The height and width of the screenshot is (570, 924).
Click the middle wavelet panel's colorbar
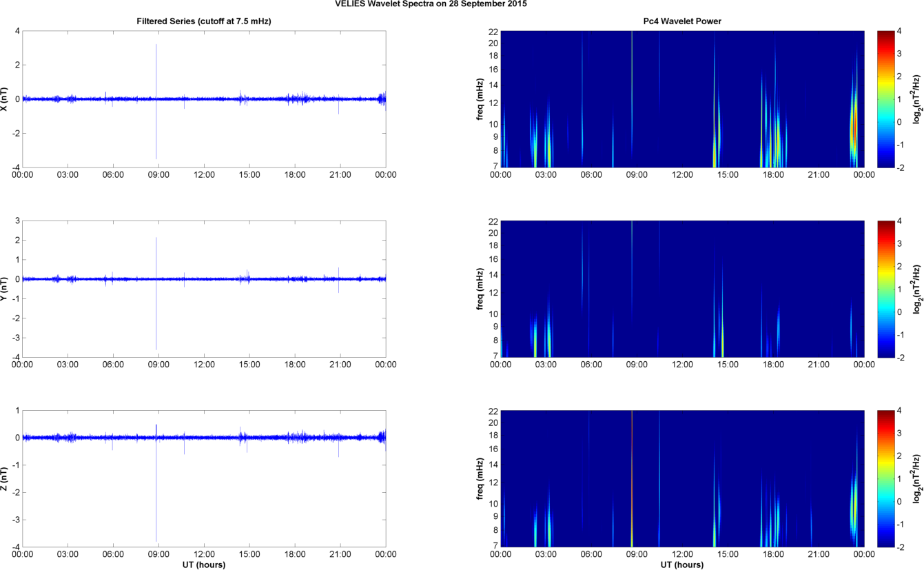885,289
